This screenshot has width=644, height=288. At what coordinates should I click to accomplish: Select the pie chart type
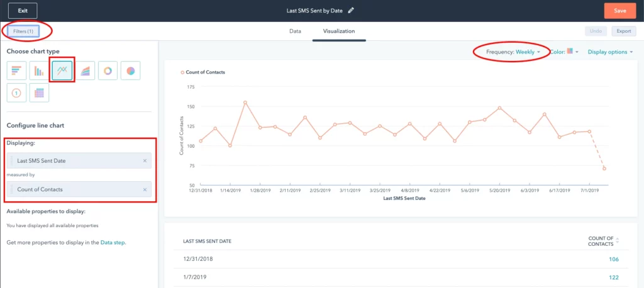point(131,70)
